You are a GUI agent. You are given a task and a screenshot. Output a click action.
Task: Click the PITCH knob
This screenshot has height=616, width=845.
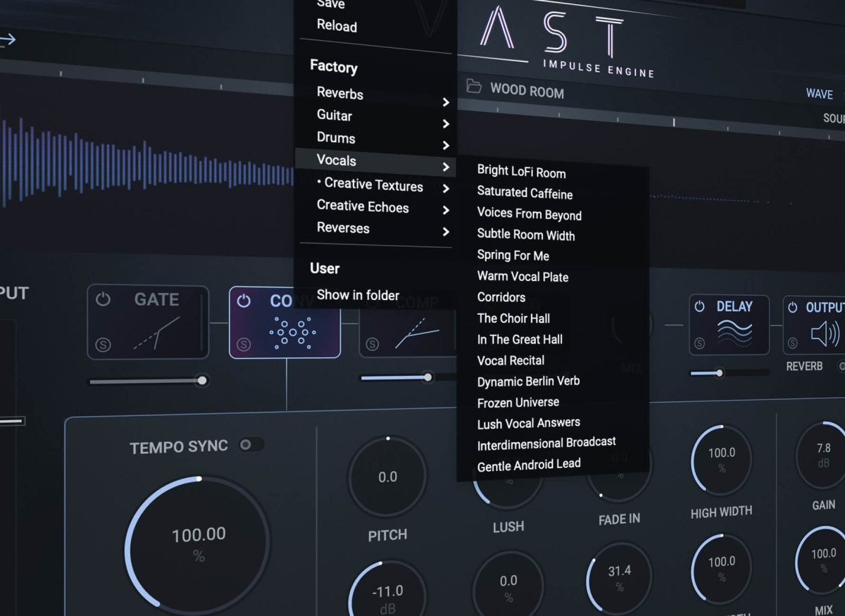[x=387, y=477]
